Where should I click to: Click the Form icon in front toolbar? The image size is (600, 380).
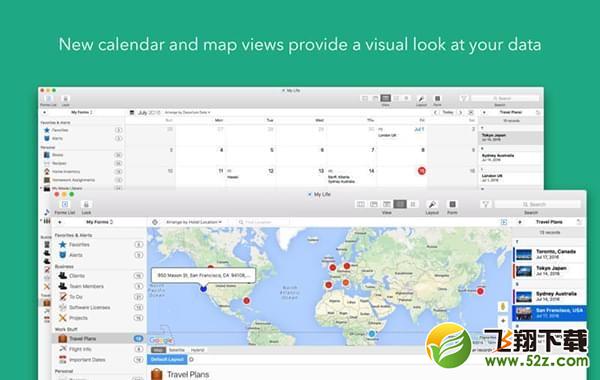pos(452,204)
